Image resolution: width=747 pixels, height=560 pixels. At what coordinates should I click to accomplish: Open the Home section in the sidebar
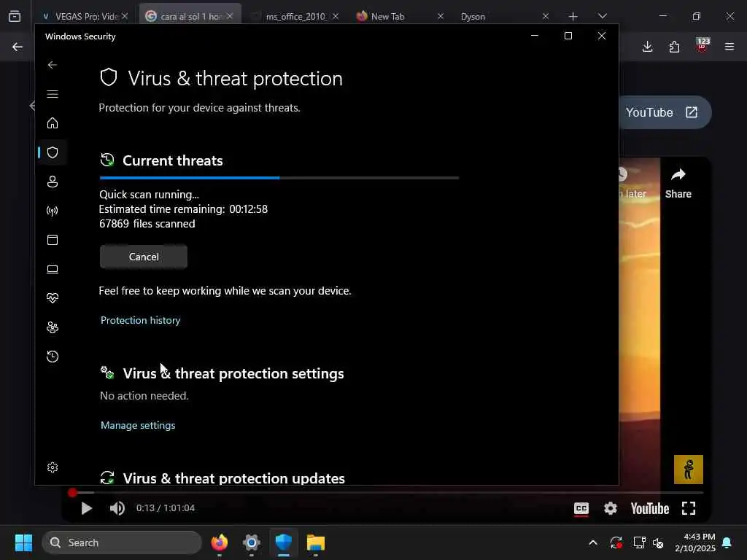point(53,122)
